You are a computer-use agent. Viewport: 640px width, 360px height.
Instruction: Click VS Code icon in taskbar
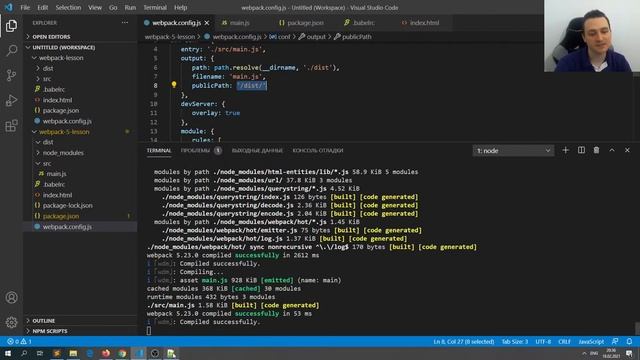click(138, 353)
